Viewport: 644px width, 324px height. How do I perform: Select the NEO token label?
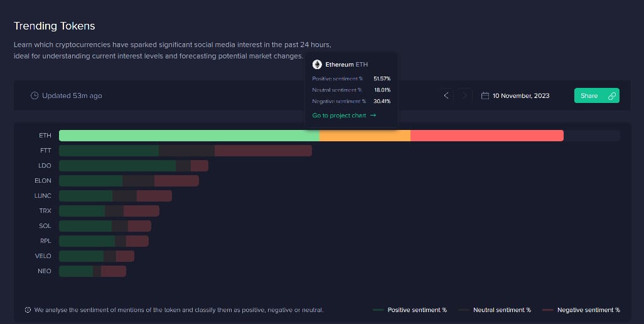click(x=45, y=271)
